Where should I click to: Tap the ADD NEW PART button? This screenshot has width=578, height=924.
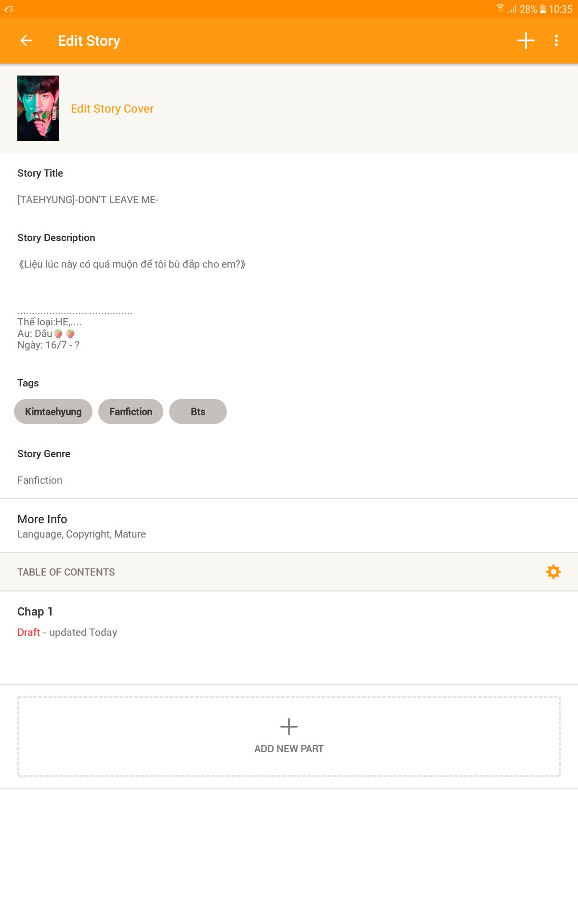coord(289,736)
